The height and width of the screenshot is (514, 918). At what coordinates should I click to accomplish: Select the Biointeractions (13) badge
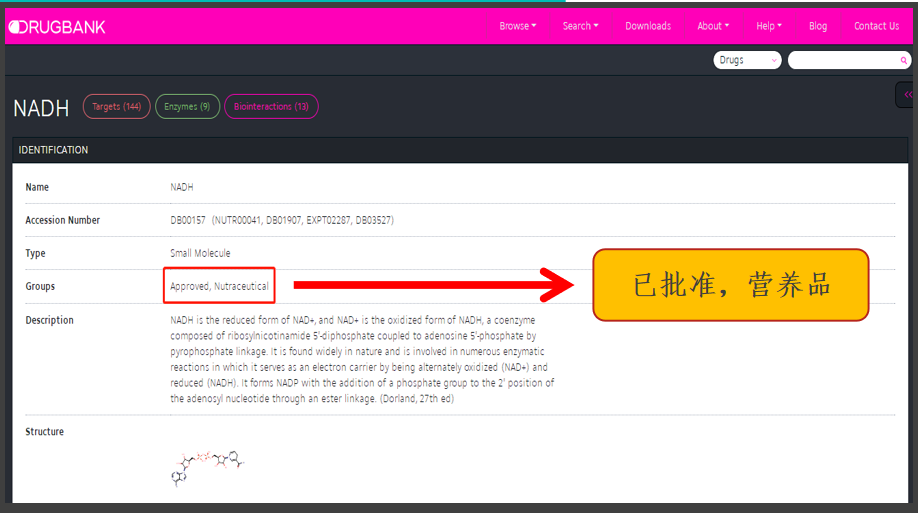271,106
